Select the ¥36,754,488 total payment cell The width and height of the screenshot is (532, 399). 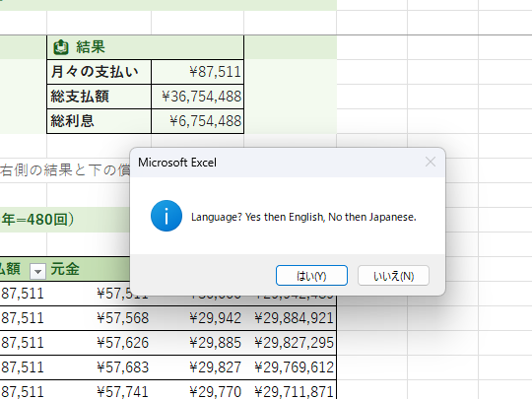point(197,97)
